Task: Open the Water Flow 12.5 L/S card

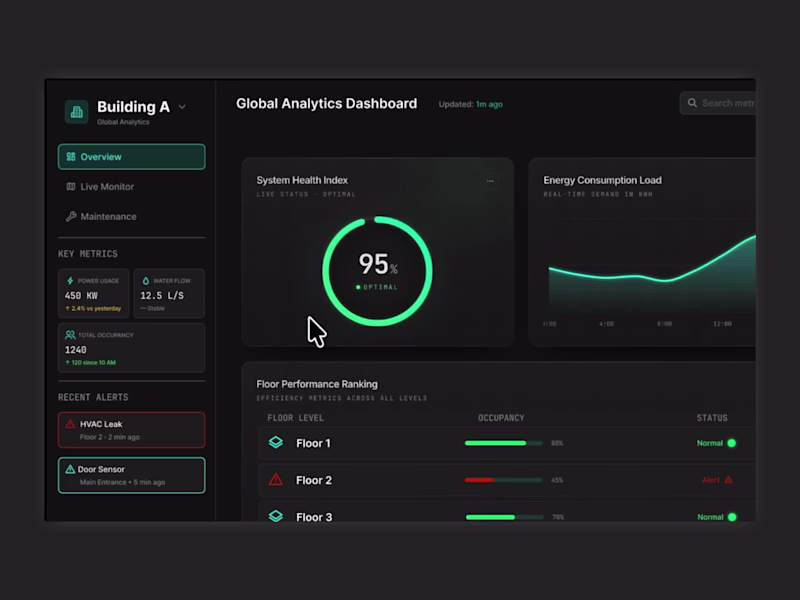Action: [x=169, y=293]
